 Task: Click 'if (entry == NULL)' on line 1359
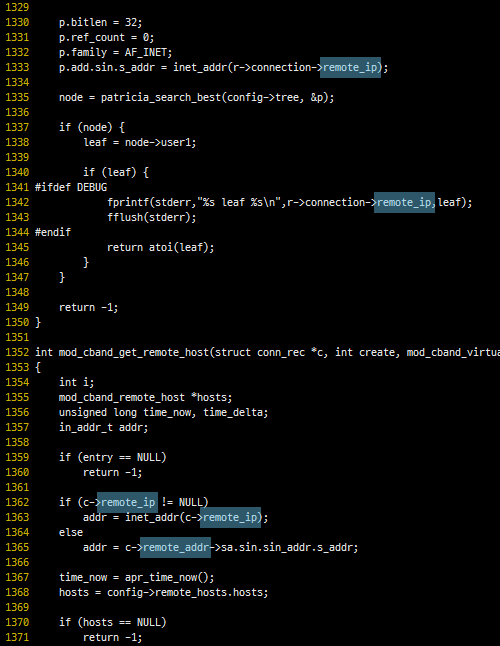pyautogui.click(x=112, y=457)
